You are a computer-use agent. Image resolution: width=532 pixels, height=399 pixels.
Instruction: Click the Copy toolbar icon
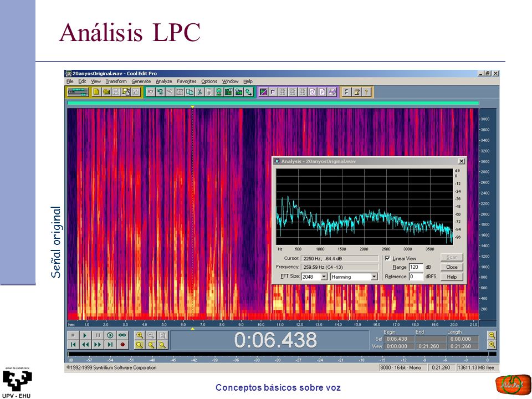coord(190,92)
